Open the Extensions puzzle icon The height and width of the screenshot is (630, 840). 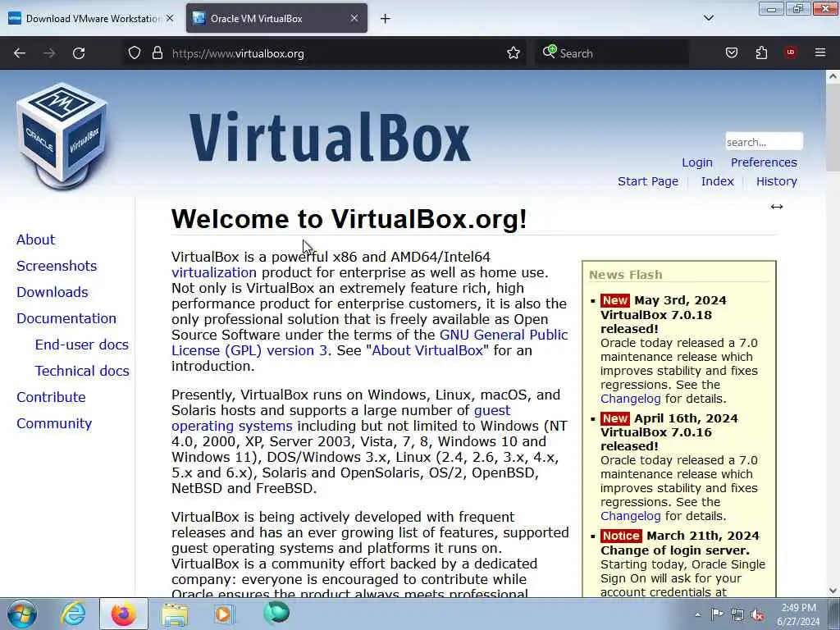pyautogui.click(x=761, y=53)
